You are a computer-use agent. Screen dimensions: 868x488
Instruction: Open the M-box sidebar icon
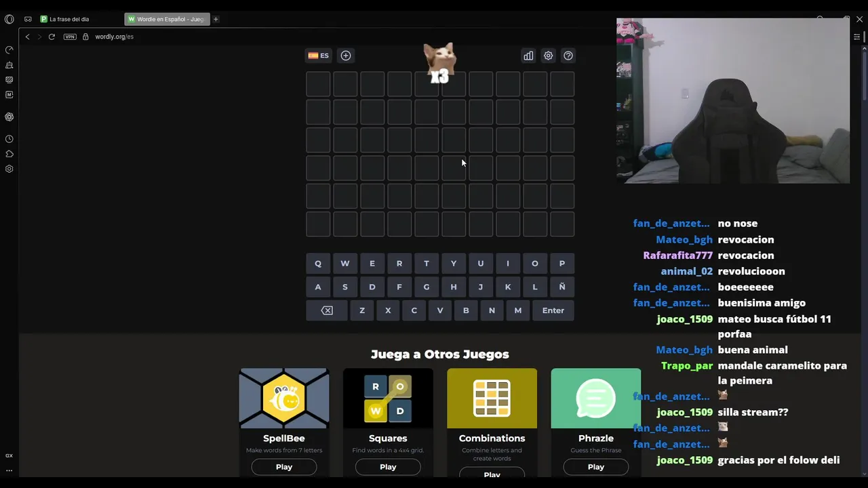pos(9,95)
